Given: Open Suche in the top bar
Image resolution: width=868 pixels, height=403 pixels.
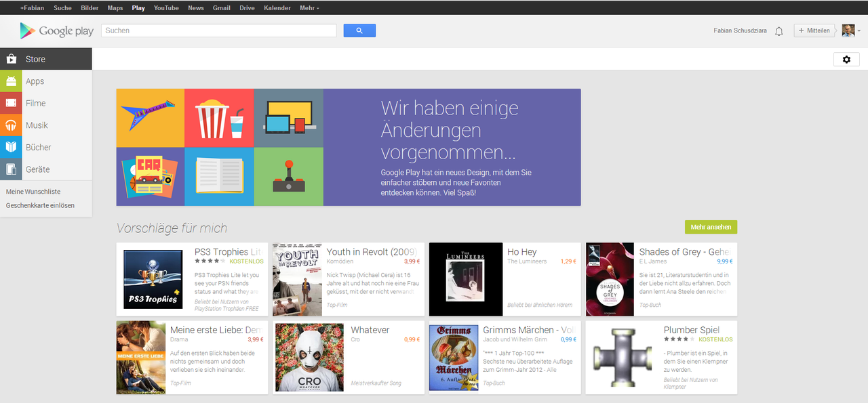Looking at the screenshot, I should click(x=62, y=8).
